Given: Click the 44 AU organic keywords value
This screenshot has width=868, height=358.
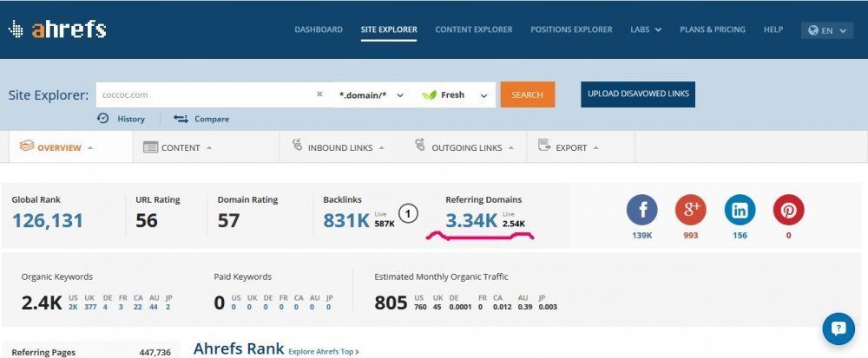Looking at the screenshot, I should tap(154, 307).
